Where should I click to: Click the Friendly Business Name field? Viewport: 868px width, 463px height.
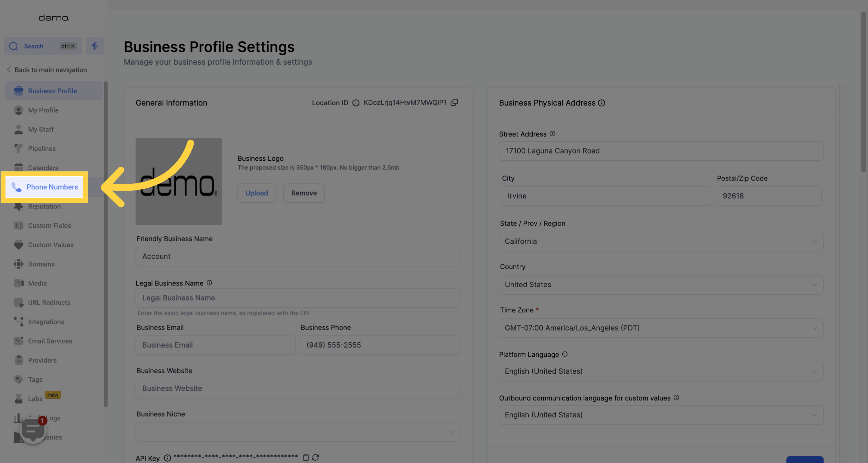click(297, 256)
